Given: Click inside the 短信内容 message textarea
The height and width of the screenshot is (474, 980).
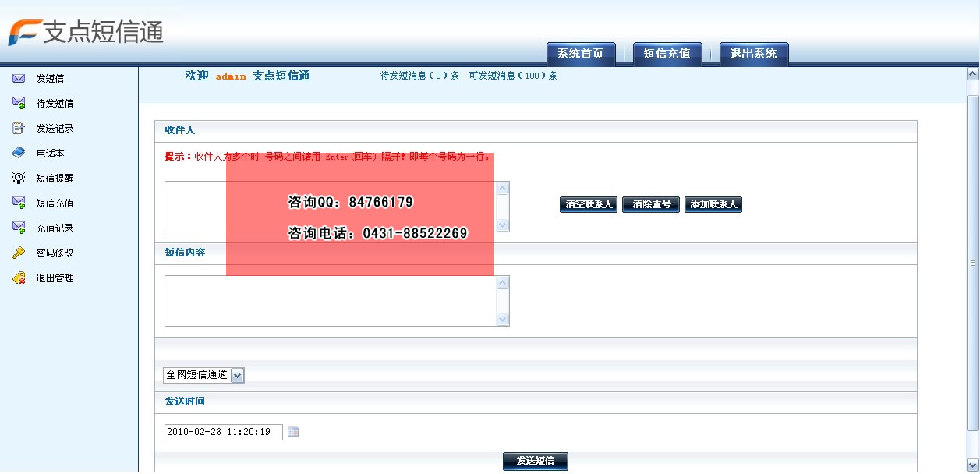Looking at the screenshot, I should click(x=327, y=300).
